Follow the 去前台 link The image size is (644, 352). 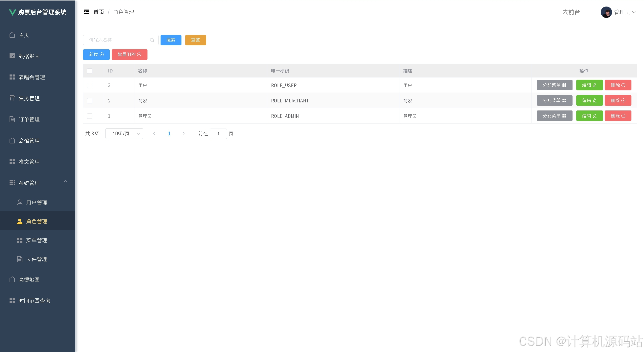(x=571, y=12)
